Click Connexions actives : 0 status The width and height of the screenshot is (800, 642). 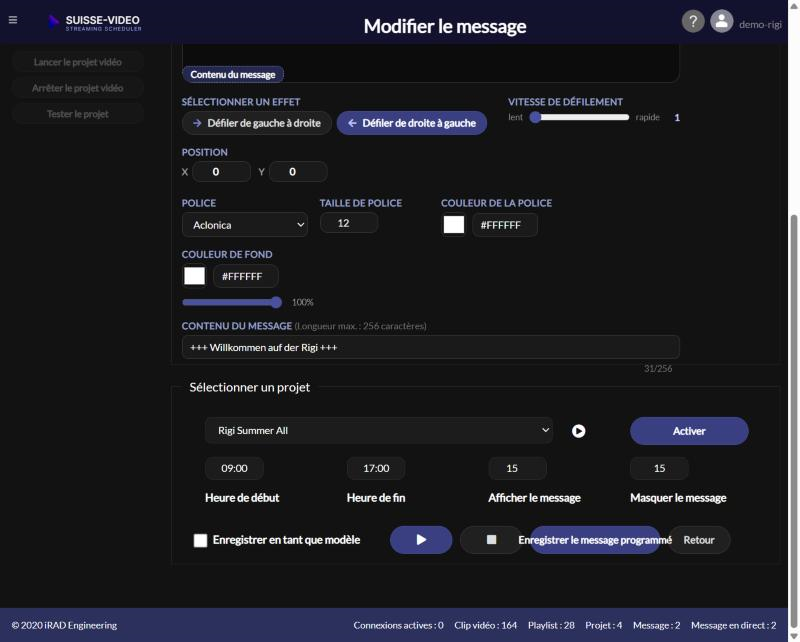[398, 625]
